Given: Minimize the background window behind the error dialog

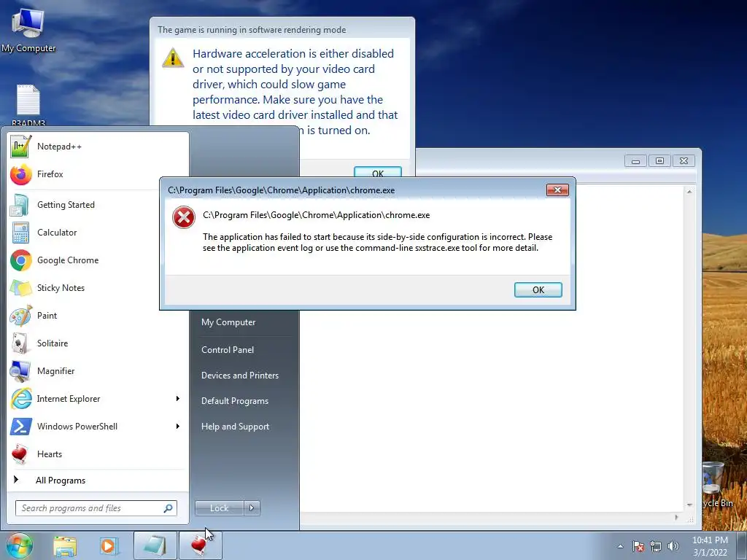Looking at the screenshot, I should 635,161.
